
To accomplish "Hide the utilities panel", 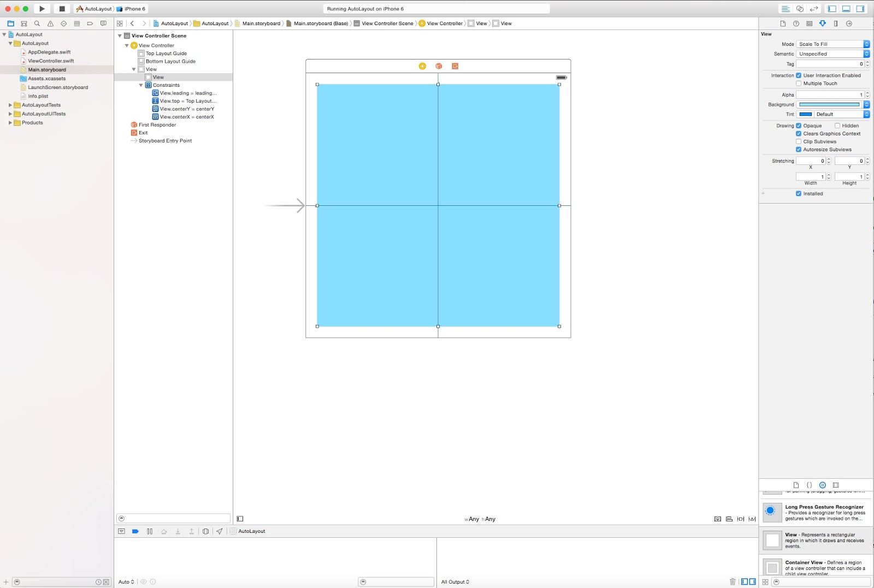I will (x=860, y=9).
